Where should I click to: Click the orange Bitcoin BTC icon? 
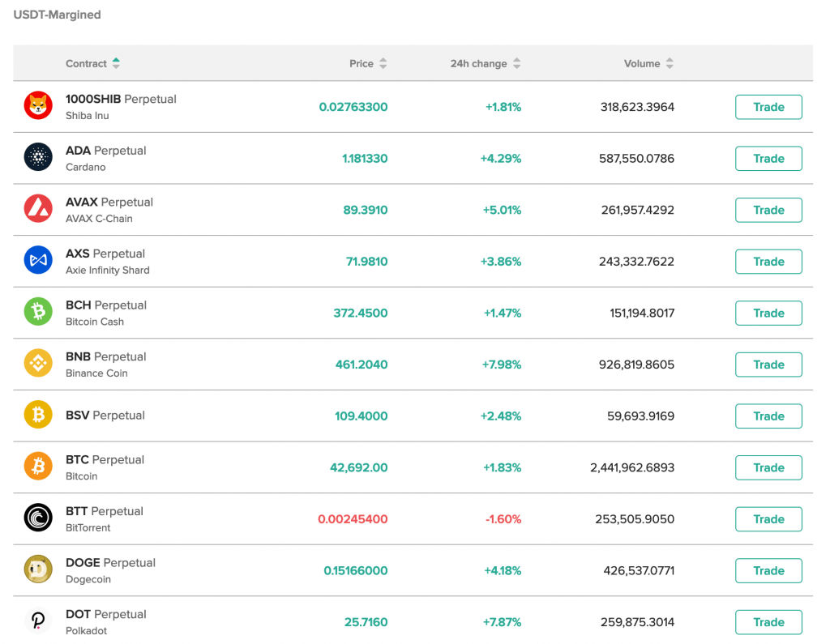(38, 467)
